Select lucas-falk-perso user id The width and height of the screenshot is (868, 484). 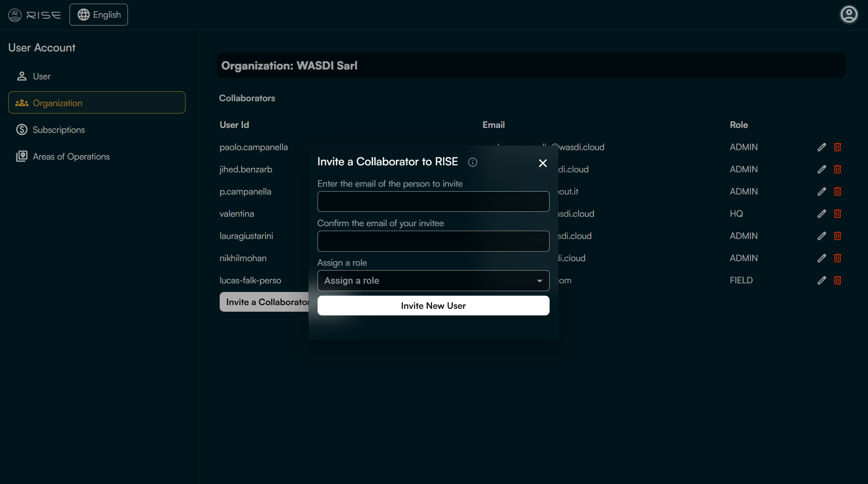tap(251, 280)
